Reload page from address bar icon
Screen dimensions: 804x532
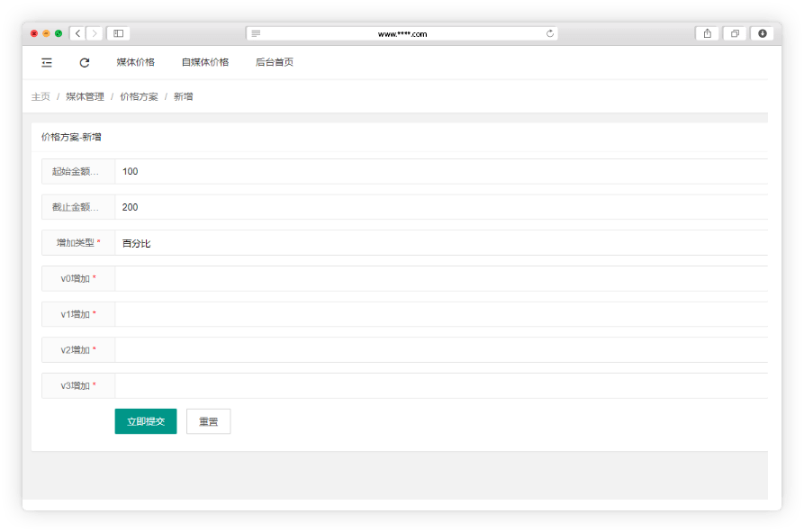tap(549, 33)
